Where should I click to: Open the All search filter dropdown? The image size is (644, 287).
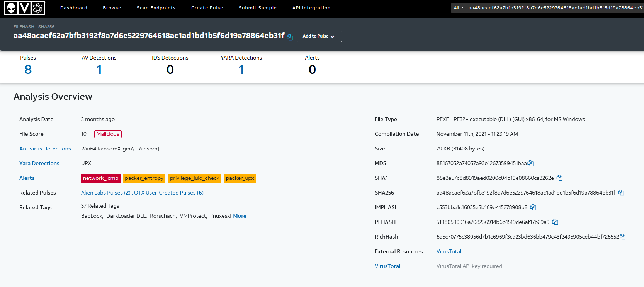click(459, 8)
